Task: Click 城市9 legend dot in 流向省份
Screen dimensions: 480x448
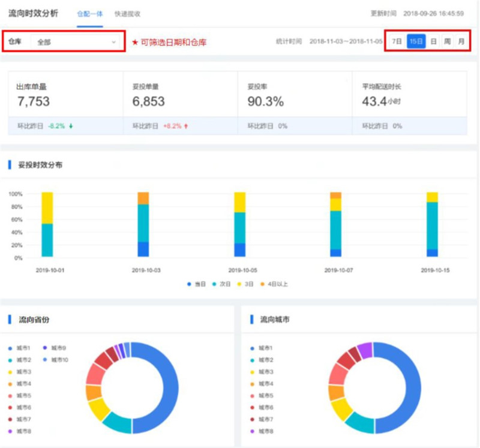Action: [x=44, y=348]
